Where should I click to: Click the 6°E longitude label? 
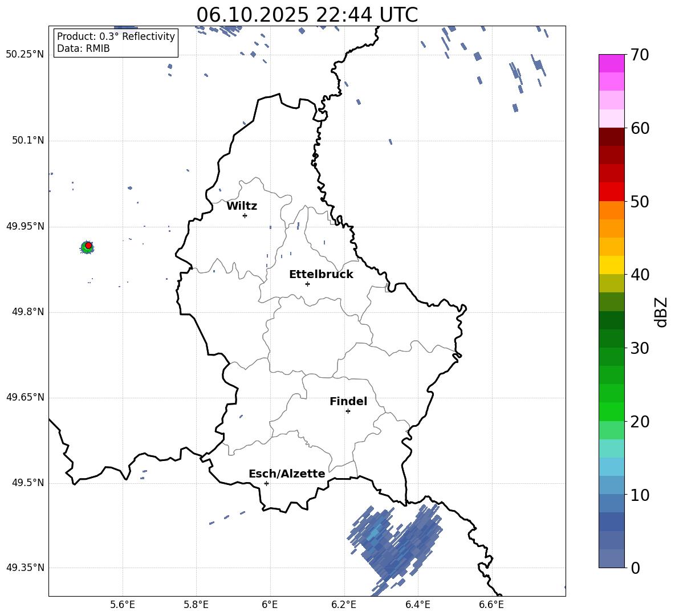coord(270,605)
